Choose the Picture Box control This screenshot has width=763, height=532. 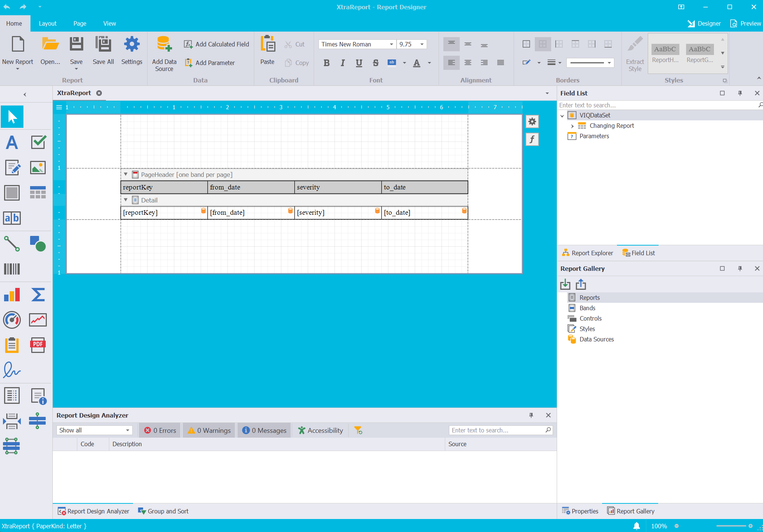click(38, 168)
